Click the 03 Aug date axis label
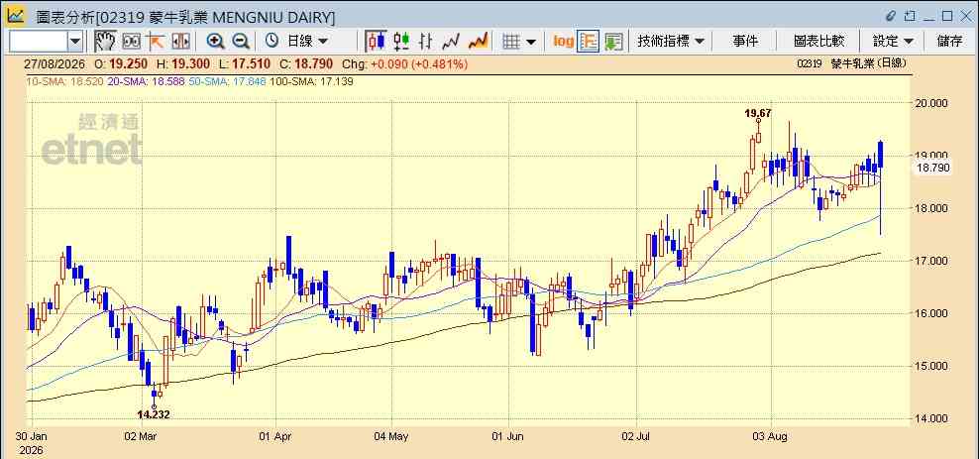The height and width of the screenshot is (459, 980). coord(771,436)
